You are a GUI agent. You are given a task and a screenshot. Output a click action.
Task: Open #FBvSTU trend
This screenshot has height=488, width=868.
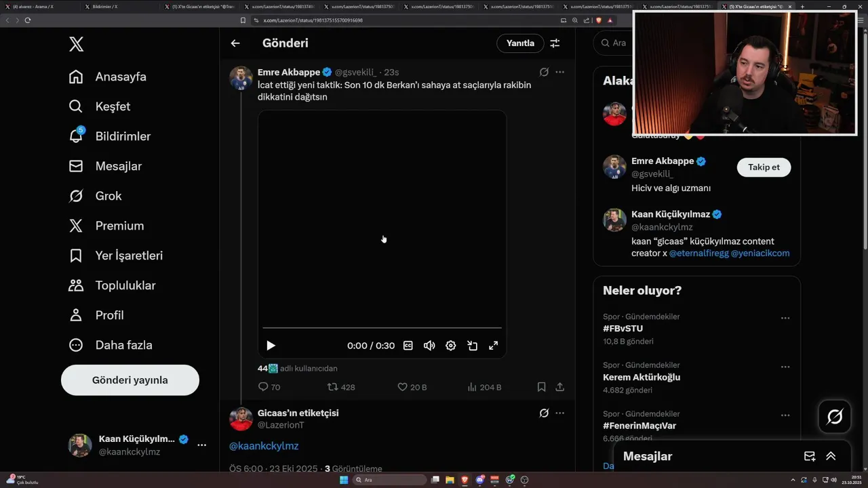[623, 329]
